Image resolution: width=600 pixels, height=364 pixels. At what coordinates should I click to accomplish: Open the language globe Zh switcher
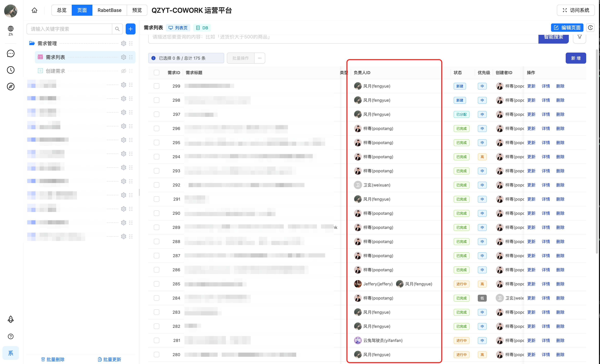coord(11,31)
